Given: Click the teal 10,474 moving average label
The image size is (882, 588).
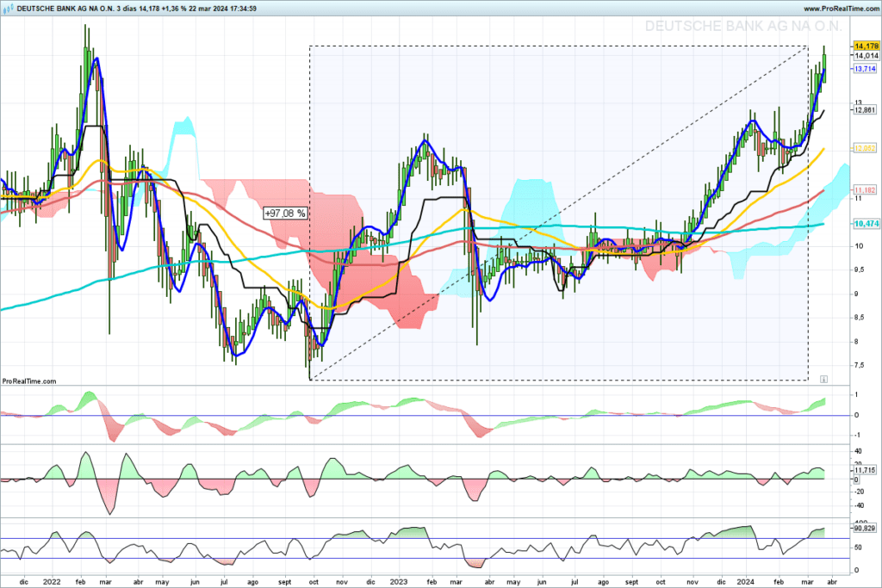Looking at the screenshot, I should pyautogui.click(x=866, y=224).
